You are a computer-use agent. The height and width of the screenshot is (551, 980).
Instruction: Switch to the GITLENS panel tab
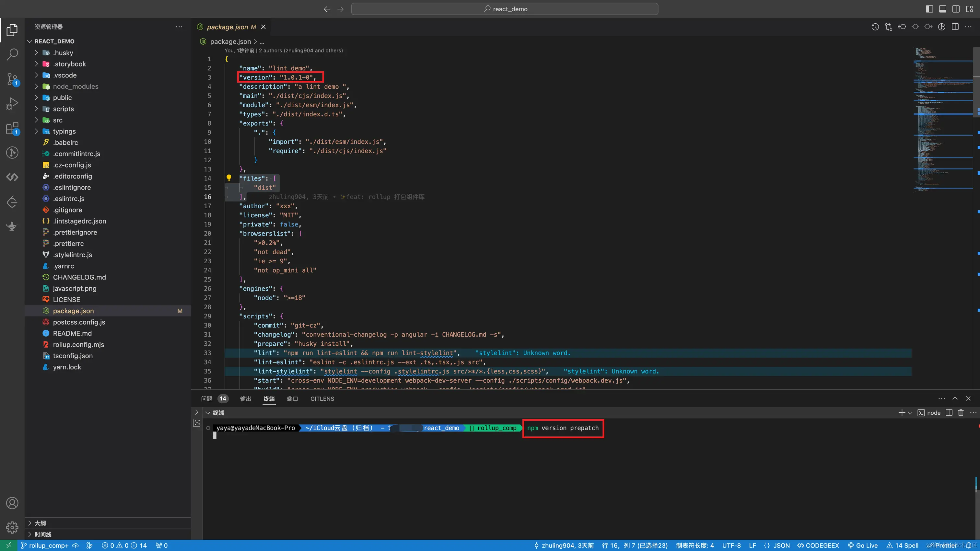coord(322,398)
